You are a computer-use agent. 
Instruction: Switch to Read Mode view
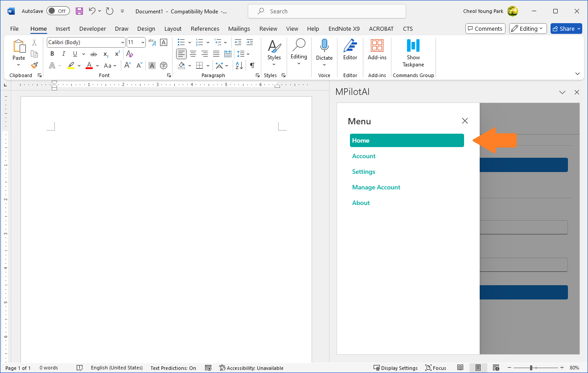461,368
